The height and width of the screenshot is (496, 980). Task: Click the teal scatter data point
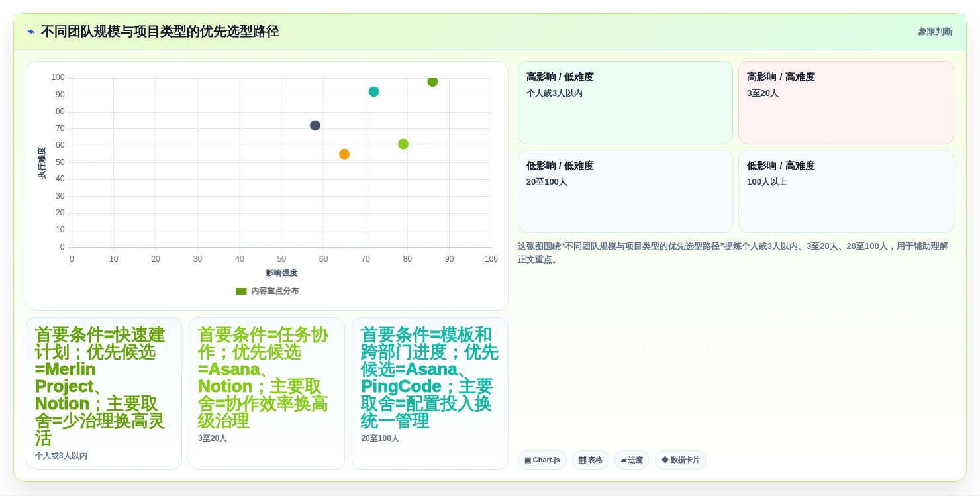(x=373, y=91)
